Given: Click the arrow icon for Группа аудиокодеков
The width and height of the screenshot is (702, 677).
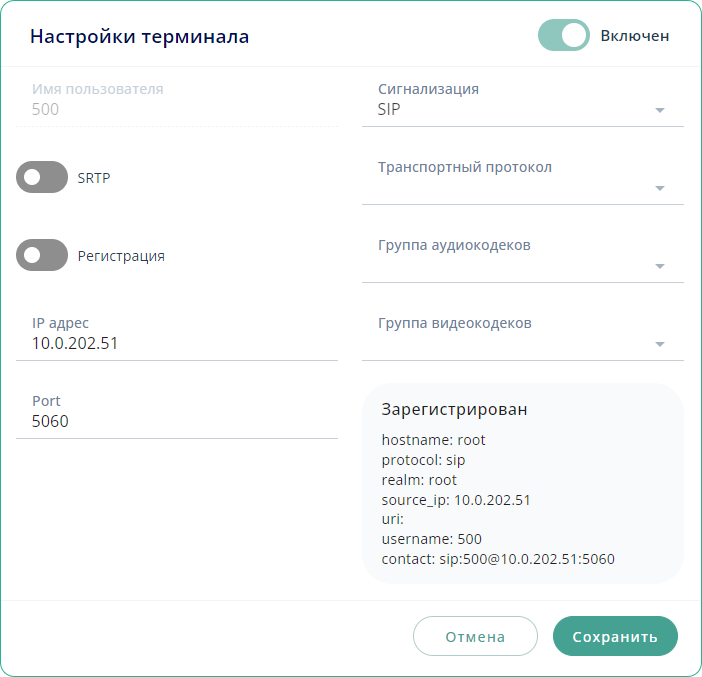Looking at the screenshot, I should tap(659, 266).
